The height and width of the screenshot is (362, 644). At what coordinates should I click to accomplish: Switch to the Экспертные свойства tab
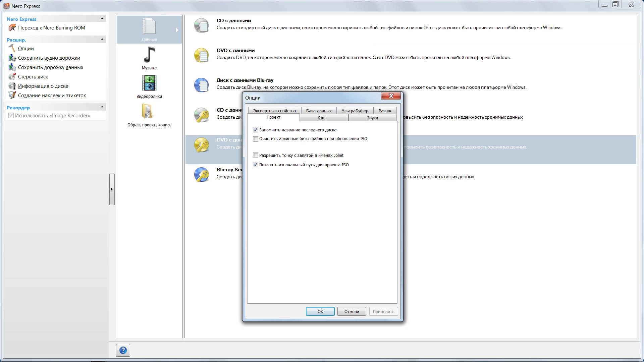[x=274, y=111]
